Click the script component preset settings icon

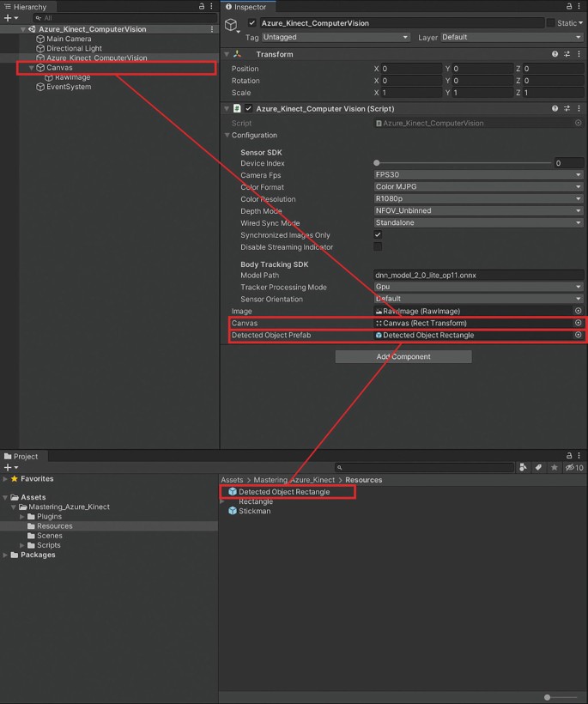567,109
